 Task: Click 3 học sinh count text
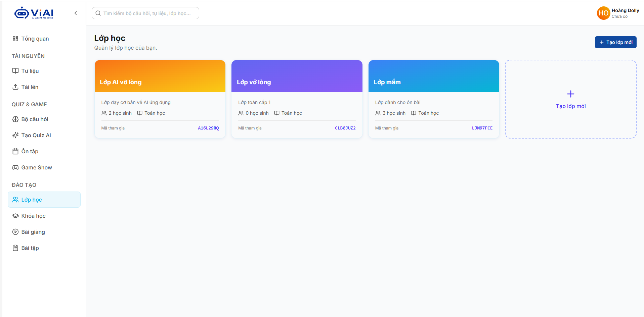click(x=394, y=113)
